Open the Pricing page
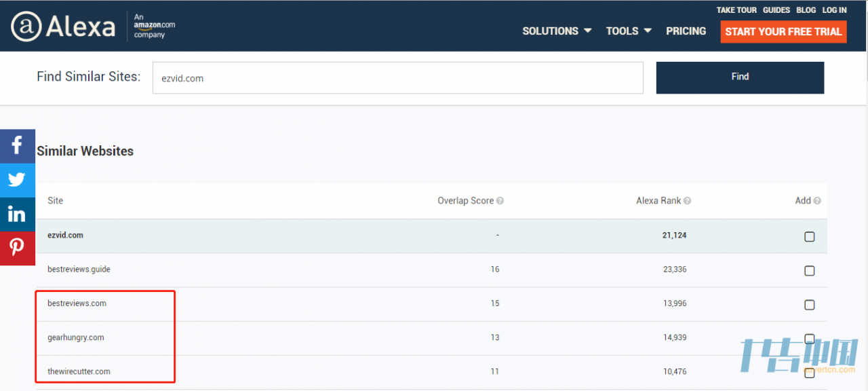Screen dimensions: 868x391 [x=686, y=31]
